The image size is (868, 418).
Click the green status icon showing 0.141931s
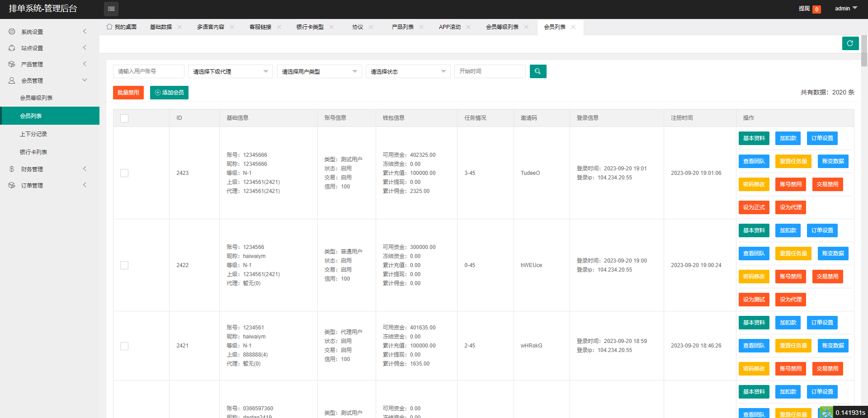point(826,412)
